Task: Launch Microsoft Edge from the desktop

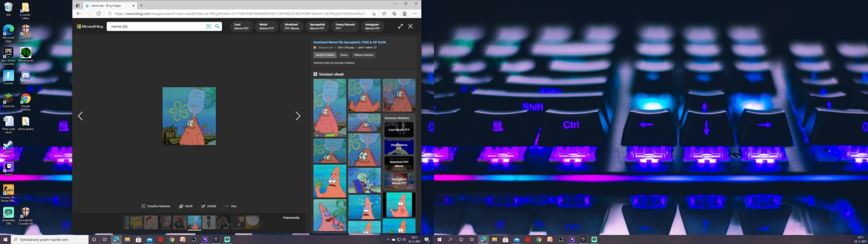Action: tap(8, 33)
